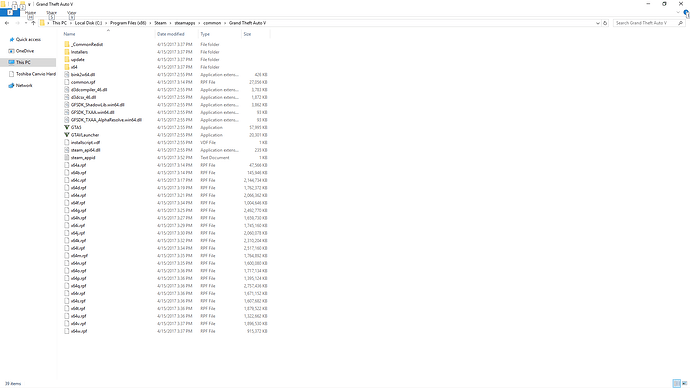The height and width of the screenshot is (388, 690).
Task: Open the update folder
Action: [x=77, y=59]
